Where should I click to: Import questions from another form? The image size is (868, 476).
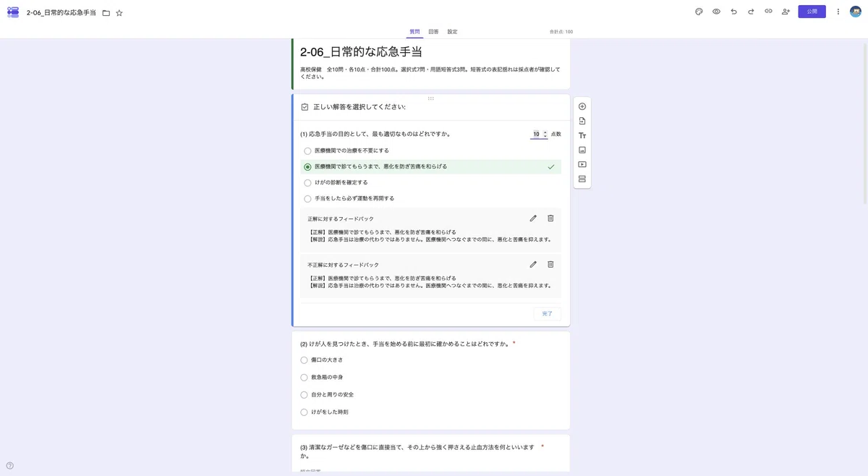582,121
